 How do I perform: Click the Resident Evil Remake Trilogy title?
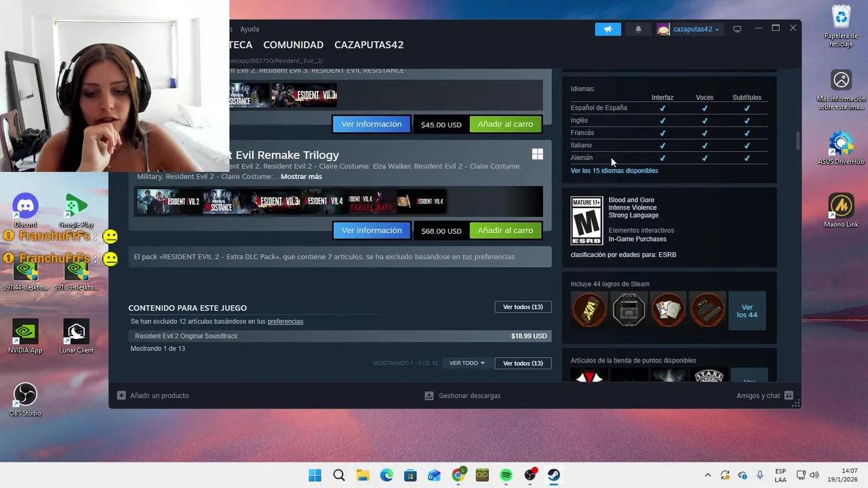tap(284, 155)
